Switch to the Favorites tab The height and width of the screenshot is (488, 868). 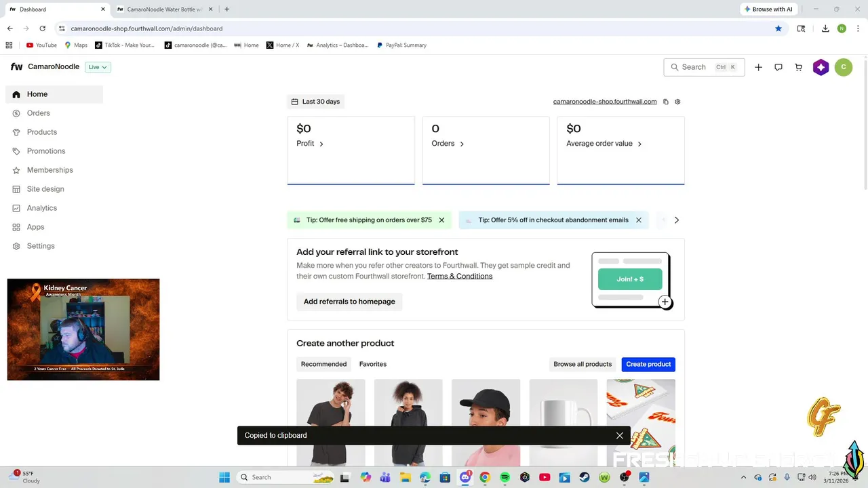(x=373, y=364)
